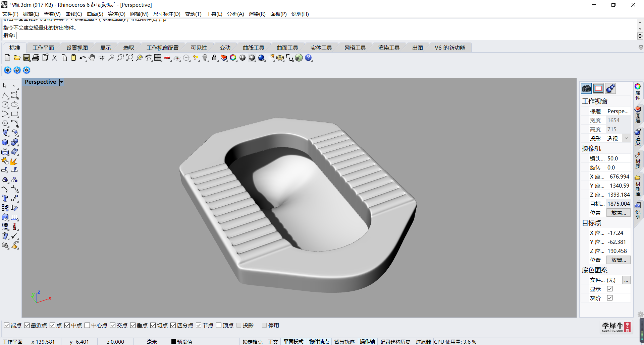Select the Polyline tool in the left sidebar
644x345 pixels.
[x=5, y=95]
